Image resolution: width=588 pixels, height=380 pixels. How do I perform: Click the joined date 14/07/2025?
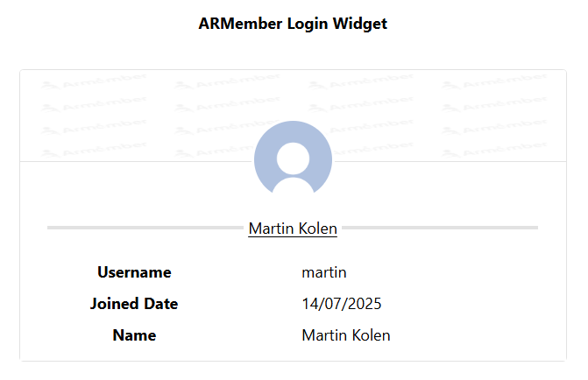(342, 304)
